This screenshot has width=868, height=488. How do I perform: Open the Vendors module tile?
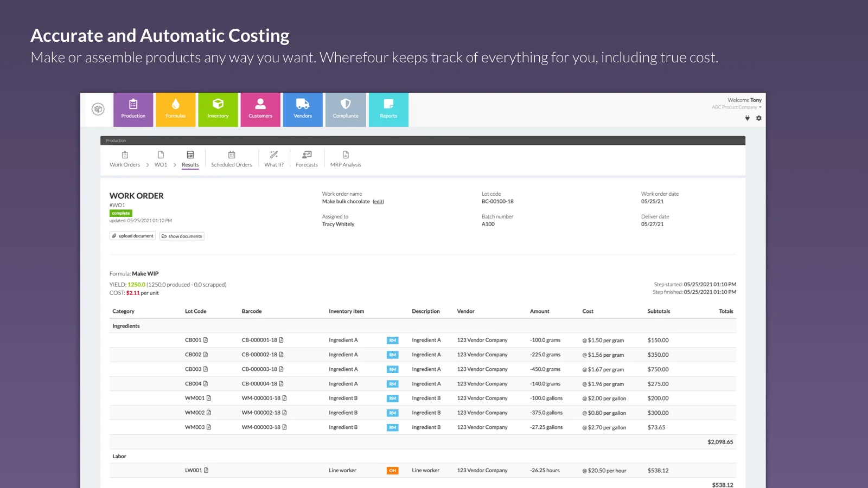tap(303, 110)
